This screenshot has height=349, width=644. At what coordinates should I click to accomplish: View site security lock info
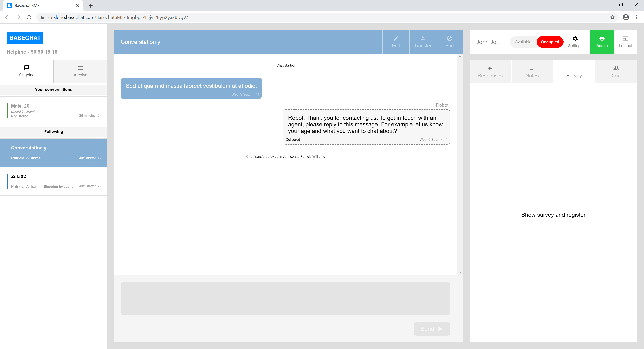[42, 17]
